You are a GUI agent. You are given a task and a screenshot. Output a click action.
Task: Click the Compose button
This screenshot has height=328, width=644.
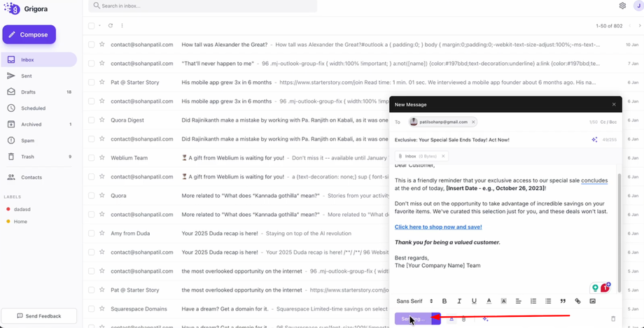tap(29, 34)
